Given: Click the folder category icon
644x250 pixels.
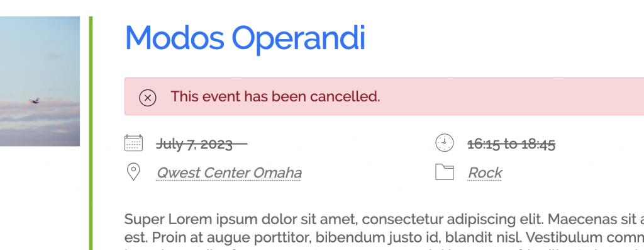Looking at the screenshot, I should pyautogui.click(x=445, y=172).
